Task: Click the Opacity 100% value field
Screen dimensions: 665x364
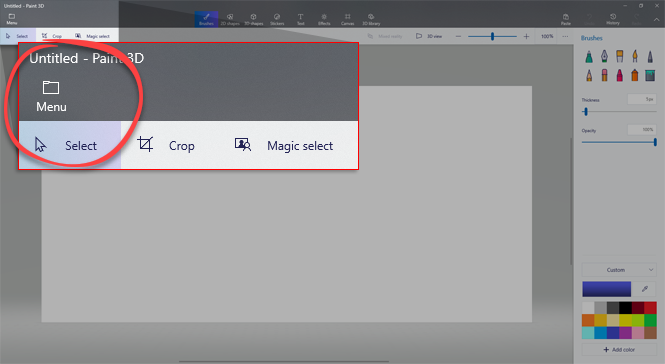Action: click(642, 130)
